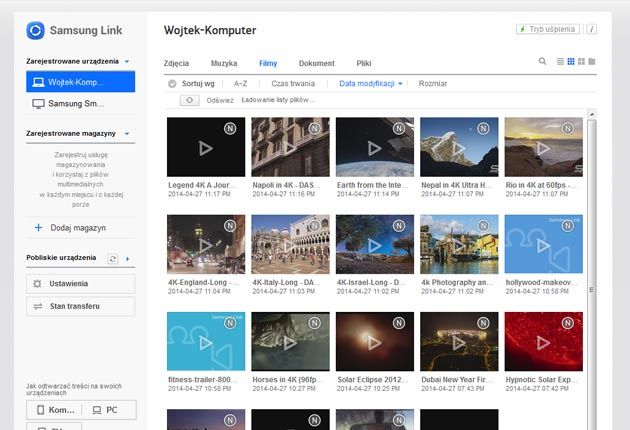This screenshot has height=430, width=630.
Task: Click play icon on 4k Photography video
Action: click(x=459, y=246)
